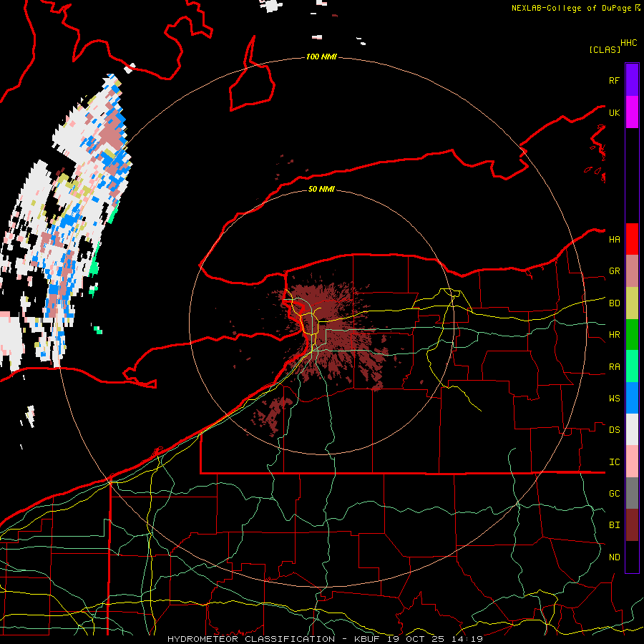Click the 50 NMI range ring label
The height and width of the screenshot is (644, 644).
point(321,189)
